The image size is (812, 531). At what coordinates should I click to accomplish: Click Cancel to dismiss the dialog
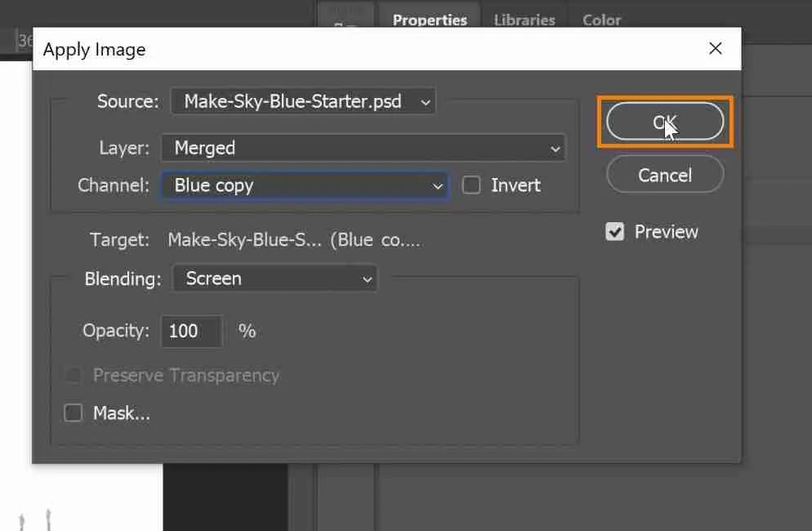664,174
